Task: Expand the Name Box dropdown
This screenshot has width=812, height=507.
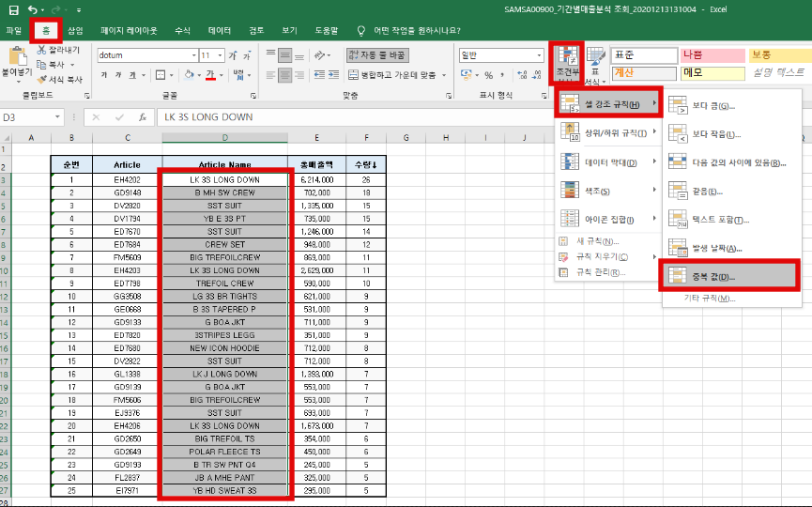Action: pyautogui.click(x=57, y=117)
